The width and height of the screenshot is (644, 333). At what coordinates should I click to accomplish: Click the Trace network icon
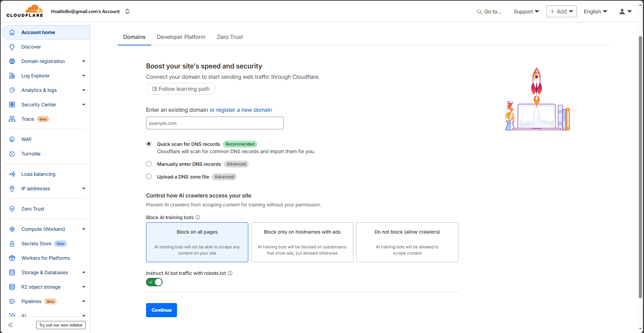[12, 119]
